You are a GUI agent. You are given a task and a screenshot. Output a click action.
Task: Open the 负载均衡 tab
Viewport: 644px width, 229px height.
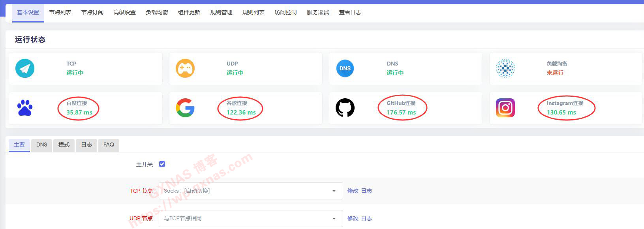point(157,12)
